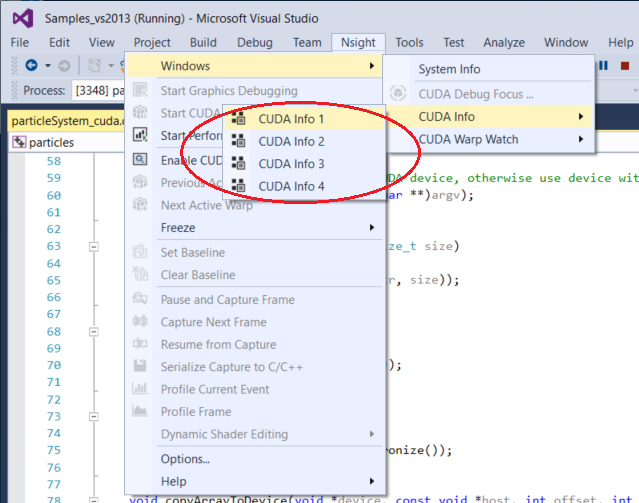Viewport: 639px width, 503px height.
Task: Open the Team menu
Action: [x=307, y=42]
